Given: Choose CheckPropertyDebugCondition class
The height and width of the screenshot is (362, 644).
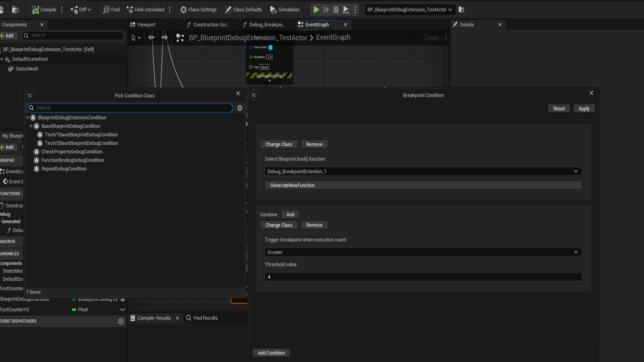Looking at the screenshot, I should [x=71, y=152].
